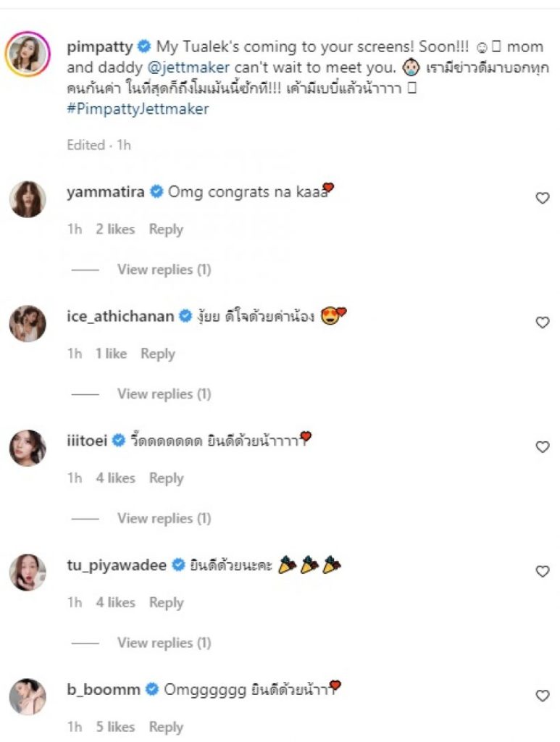Reply to yammatira's comment
The height and width of the screenshot is (742, 560).
[166, 229]
